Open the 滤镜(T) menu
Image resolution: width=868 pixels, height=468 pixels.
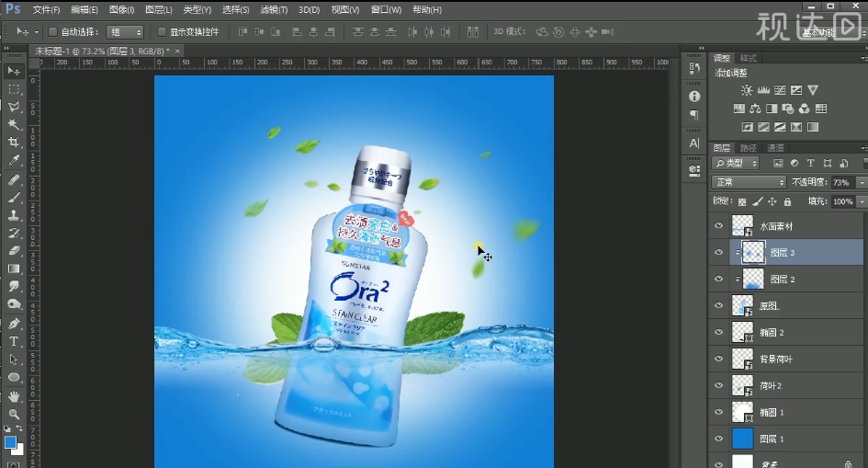point(274,10)
